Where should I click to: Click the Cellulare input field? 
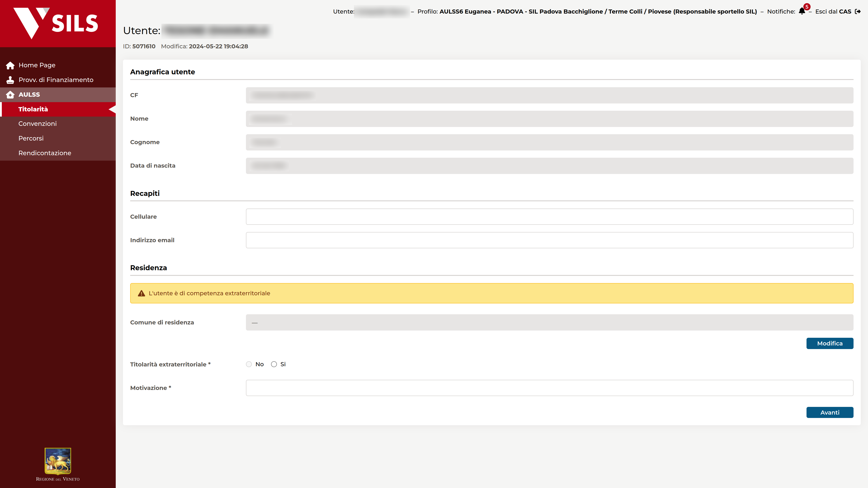[x=550, y=217]
